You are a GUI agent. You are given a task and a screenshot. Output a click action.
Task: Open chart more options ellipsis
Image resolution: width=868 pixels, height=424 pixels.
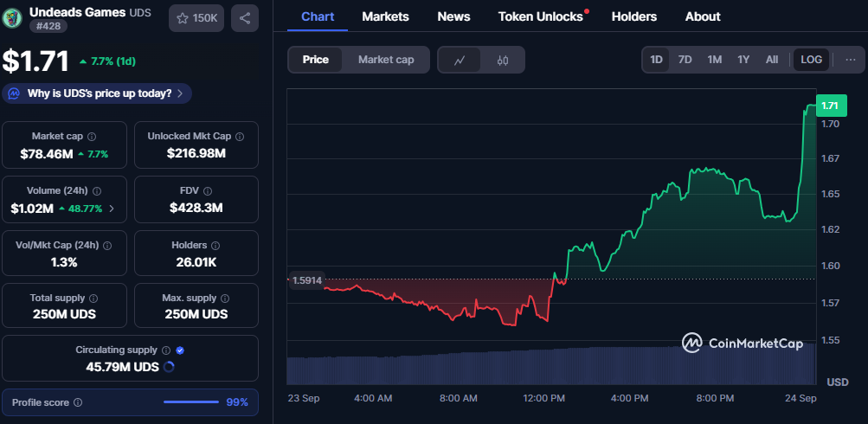pos(851,60)
